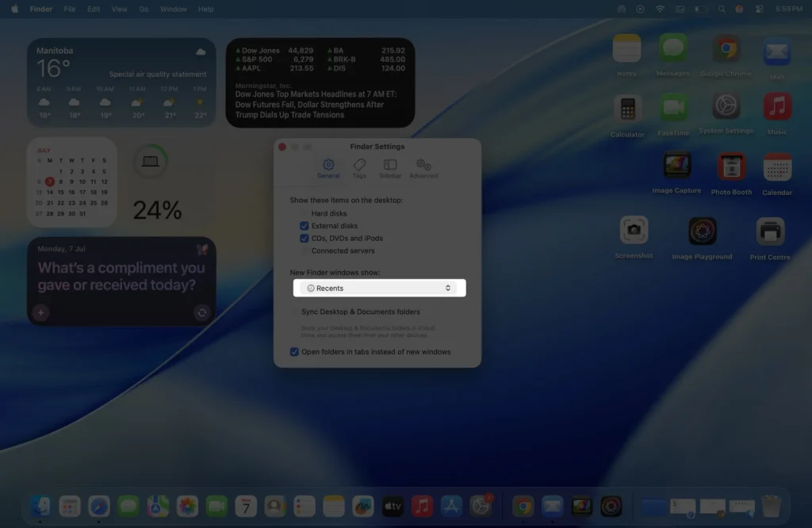The image size is (812, 528).
Task: Open the View menu in the menu bar
Action: click(x=119, y=9)
